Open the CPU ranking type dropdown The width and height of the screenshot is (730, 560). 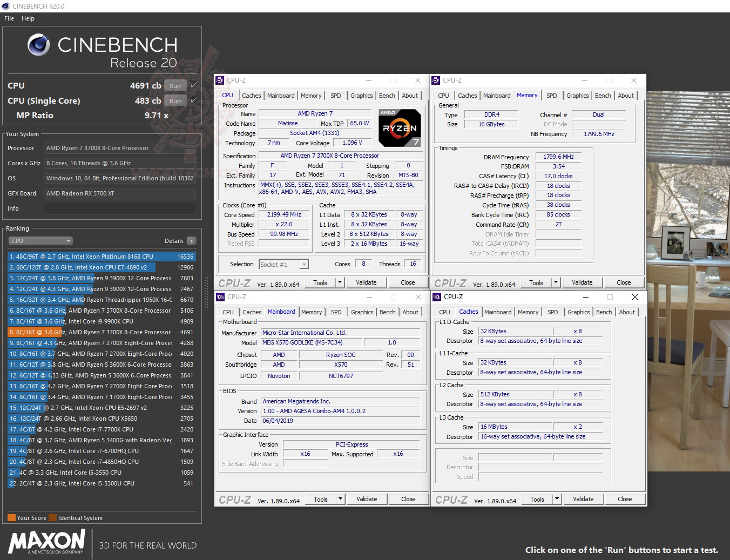click(x=40, y=241)
